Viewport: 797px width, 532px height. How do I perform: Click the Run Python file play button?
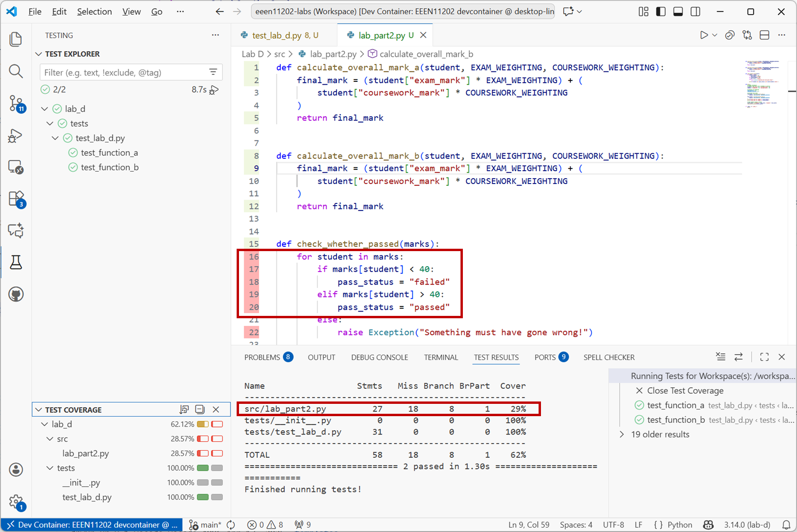click(704, 35)
